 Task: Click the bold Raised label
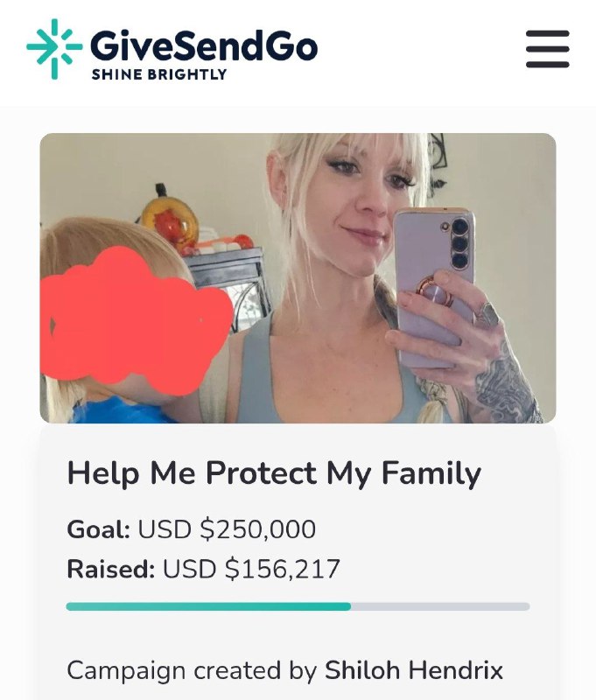111,569
